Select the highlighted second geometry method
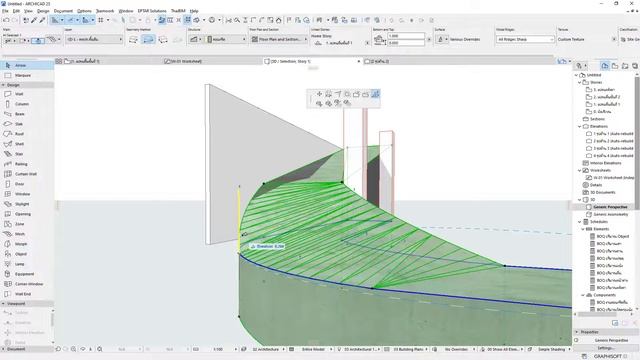Image resolution: width=640 pixels, height=360 pixels. [x=148, y=39]
